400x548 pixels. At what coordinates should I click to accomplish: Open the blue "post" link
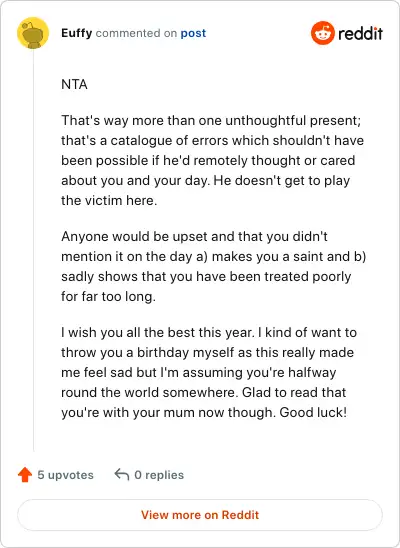click(193, 33)
